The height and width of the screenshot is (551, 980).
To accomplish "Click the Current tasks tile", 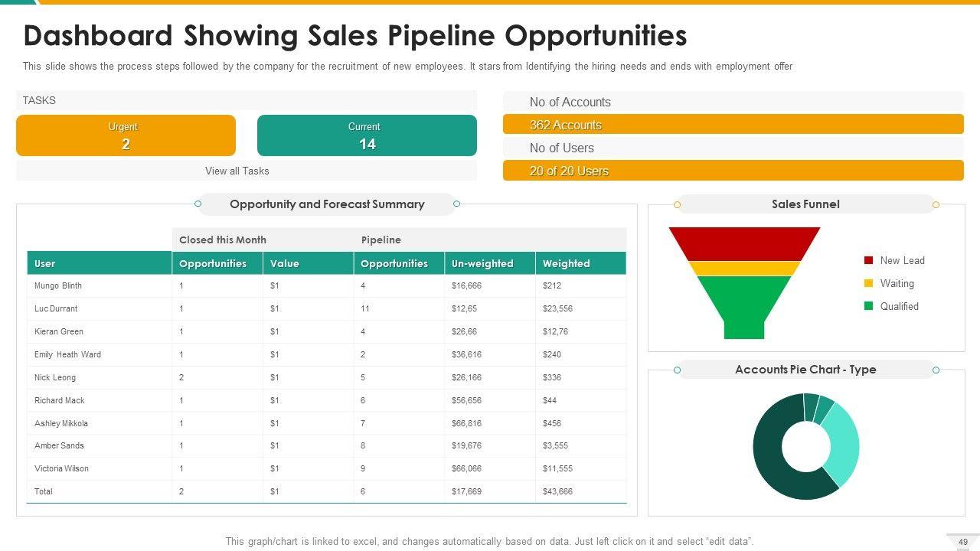I will 367,135.
